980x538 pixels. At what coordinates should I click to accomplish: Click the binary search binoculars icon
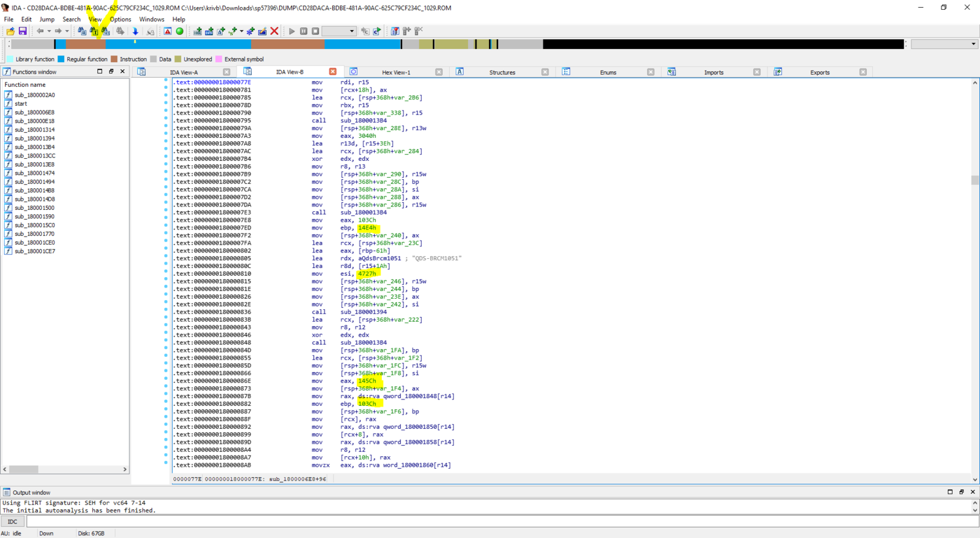coord(106,31)
